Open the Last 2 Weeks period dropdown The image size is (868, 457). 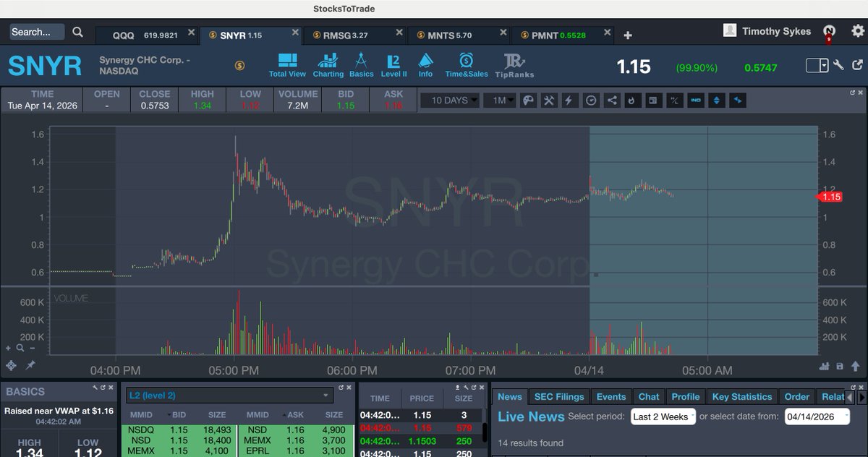click(x=663, y=417)
